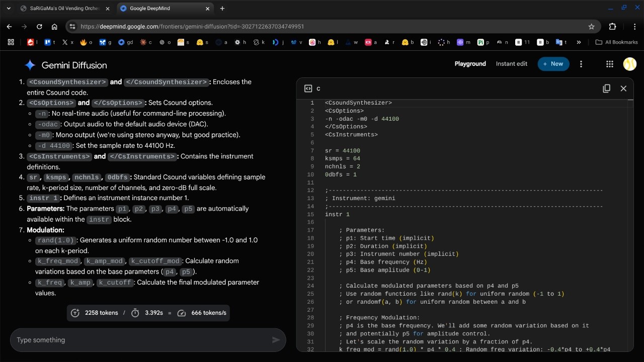
Task: Go forward to the next page
Action: click(x=24, y=27)
